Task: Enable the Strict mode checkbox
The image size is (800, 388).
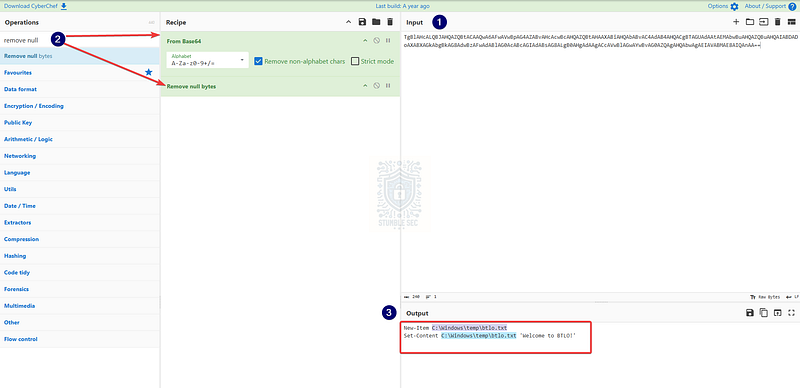Action: point(355,61)
